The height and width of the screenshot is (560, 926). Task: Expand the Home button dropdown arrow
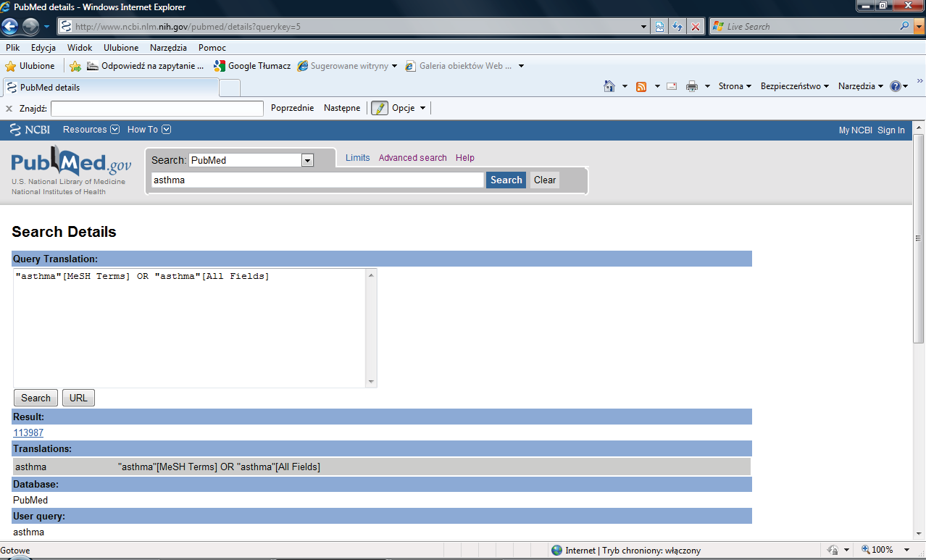click(x=625, y=86)
